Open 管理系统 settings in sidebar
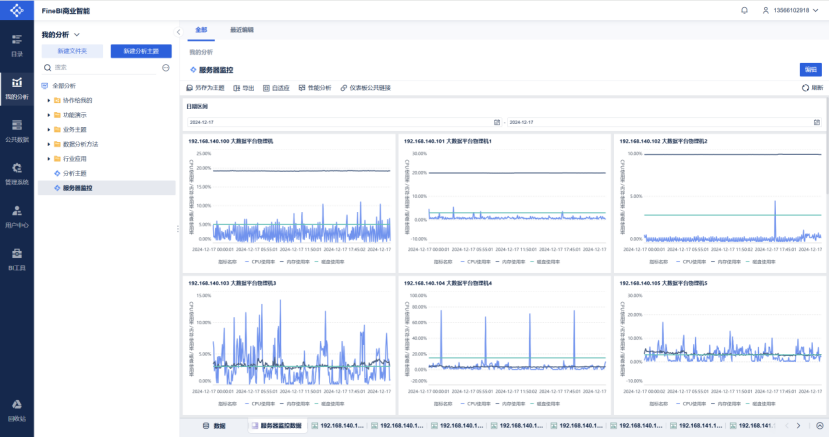Image resolution: width=830 pixels, height=437 pixels. click(x=17, y=173)
